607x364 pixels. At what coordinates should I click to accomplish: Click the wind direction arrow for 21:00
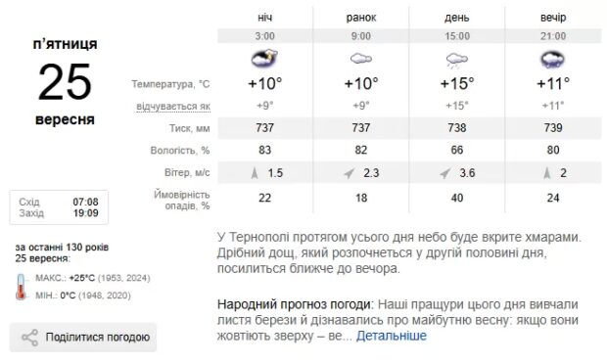547,172
